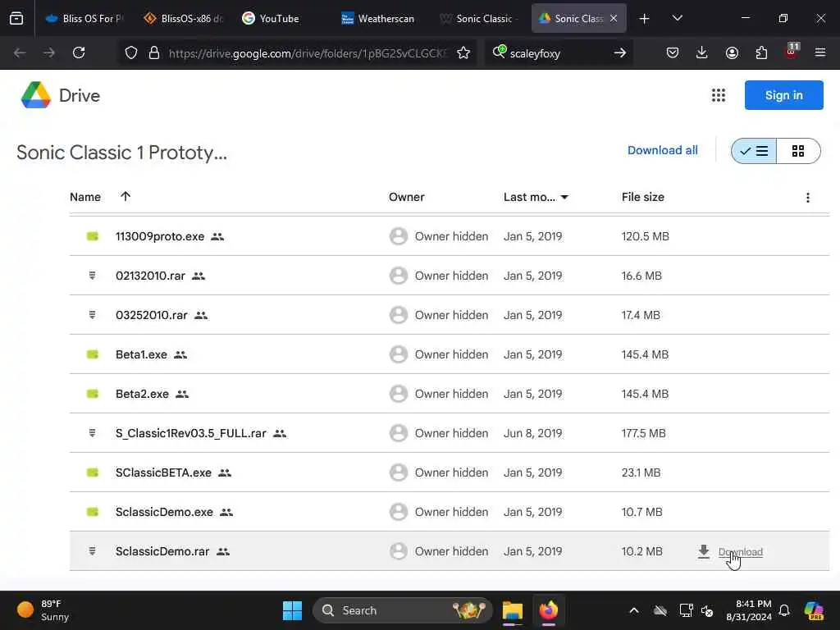Open the three-dot more options in header
Image resolution: width=840 pixels, height=630 pixels.
pyautogui.click(x=807, y=198)
